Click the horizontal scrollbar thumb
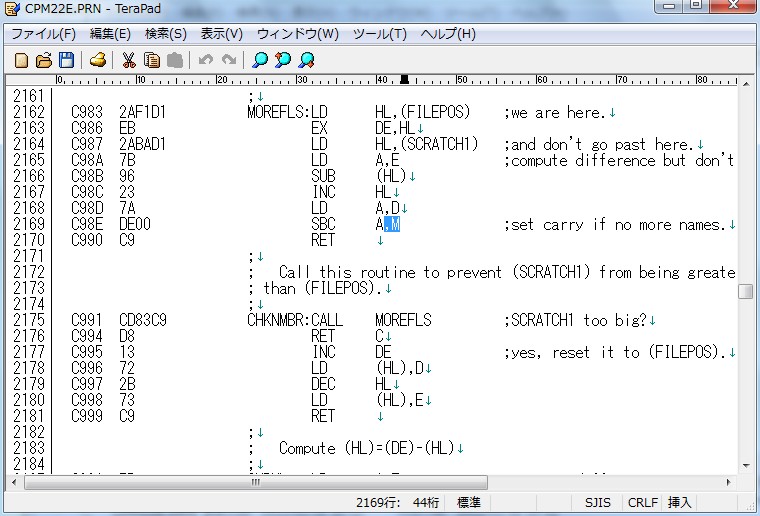Screen dimensions: 760x516 coord(256,482)
